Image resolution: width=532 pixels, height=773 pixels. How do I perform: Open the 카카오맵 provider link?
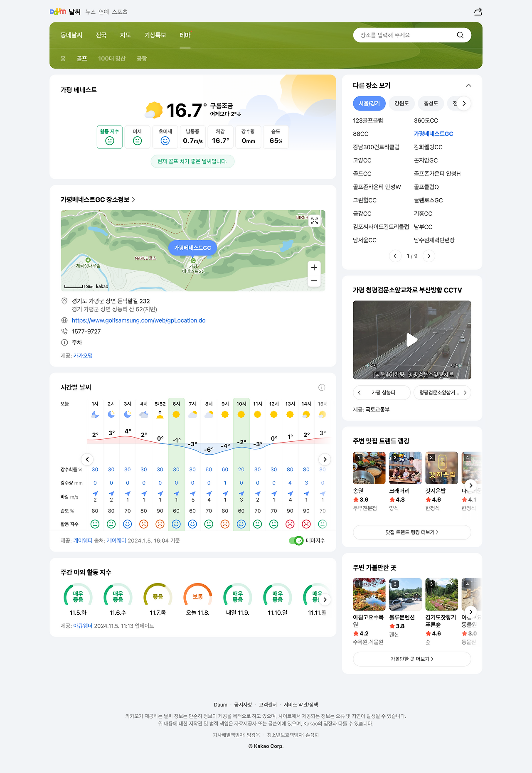point(83,356)
